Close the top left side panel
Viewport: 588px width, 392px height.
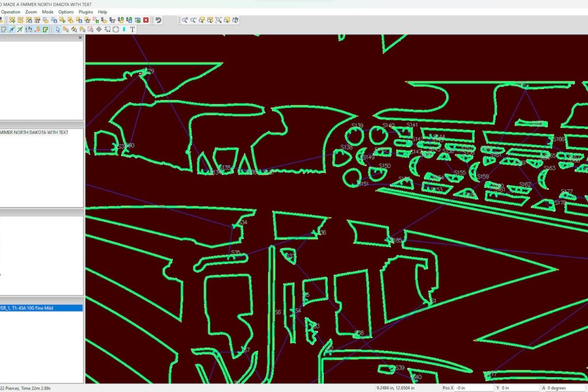(x=80, y=38)
